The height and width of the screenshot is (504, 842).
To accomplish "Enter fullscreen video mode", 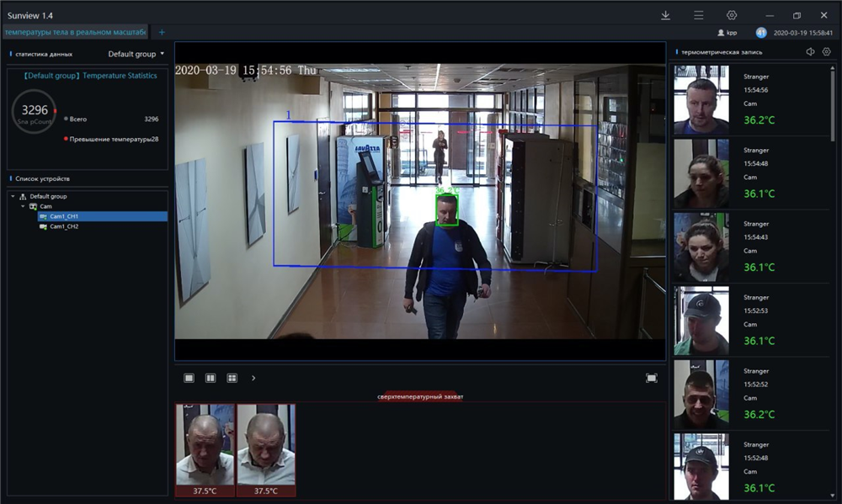I will click(652, 378).
